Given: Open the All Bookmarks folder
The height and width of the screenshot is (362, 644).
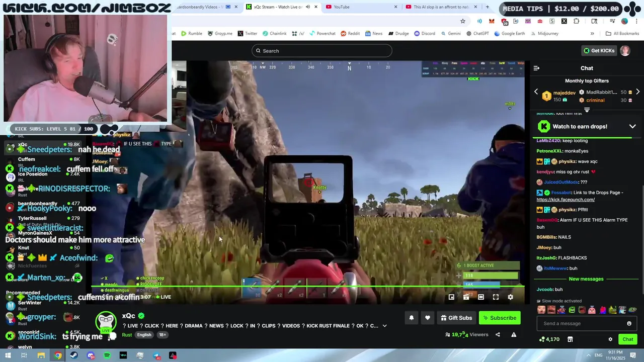Looking at the screenshot, I should [x=622, y=34].
